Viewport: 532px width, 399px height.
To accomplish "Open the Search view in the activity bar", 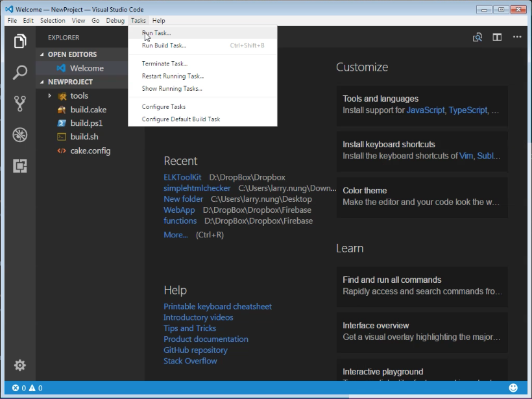I will coord(20,72).
